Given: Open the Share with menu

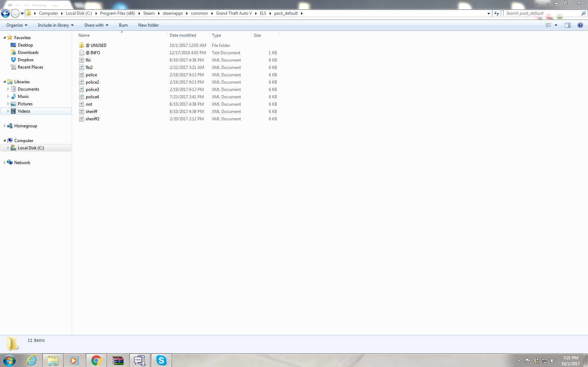Looking at the screenshot, I should pos(96,25).
